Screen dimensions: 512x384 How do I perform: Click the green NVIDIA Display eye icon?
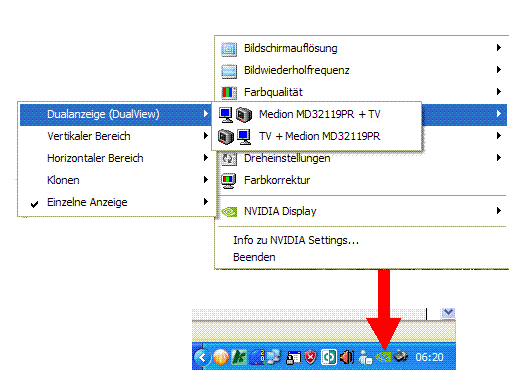[229, 211]
